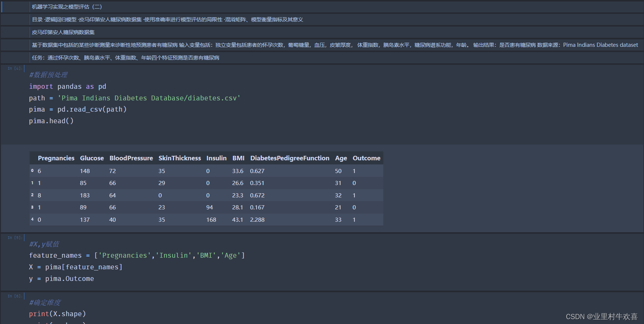Click the DiabetesPedigreeFunction column header
Viewport: 644px width, 324px height.
click(290, 158)
